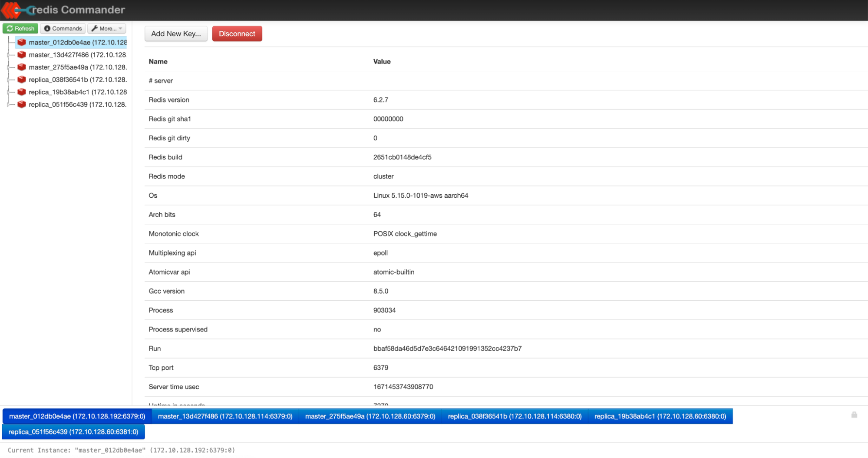Click the Redis version value 6.2.7
Image resolution: width=868 pixels, height=458 pixels.
[x=381, y=100]
